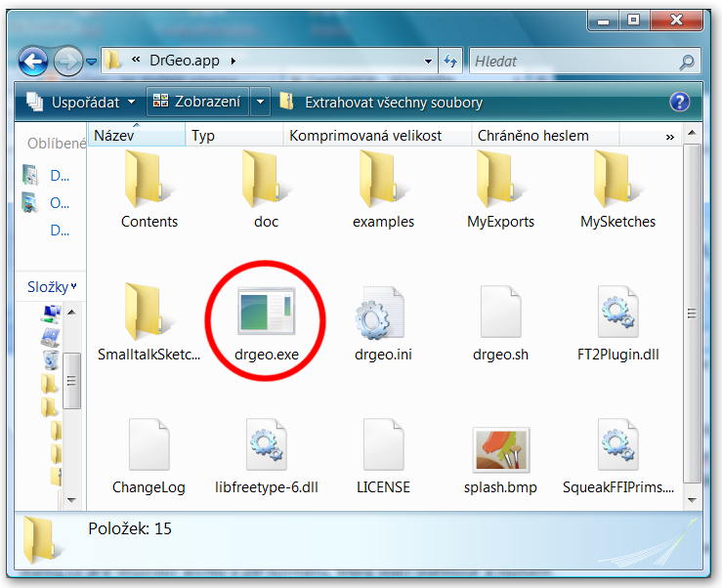Select the LICENSE file
Image resolution: width=722 pixels, height=588 pixels.
tap(383, 456)
